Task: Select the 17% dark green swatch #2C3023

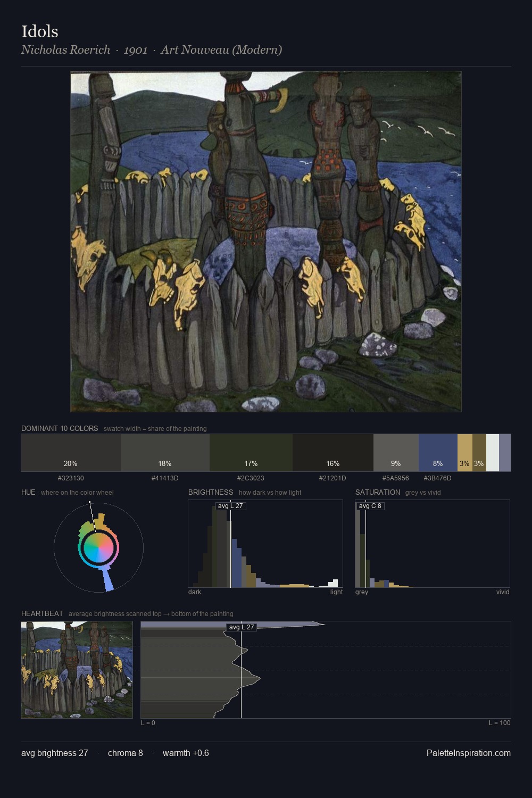Action: pos(251,453)
